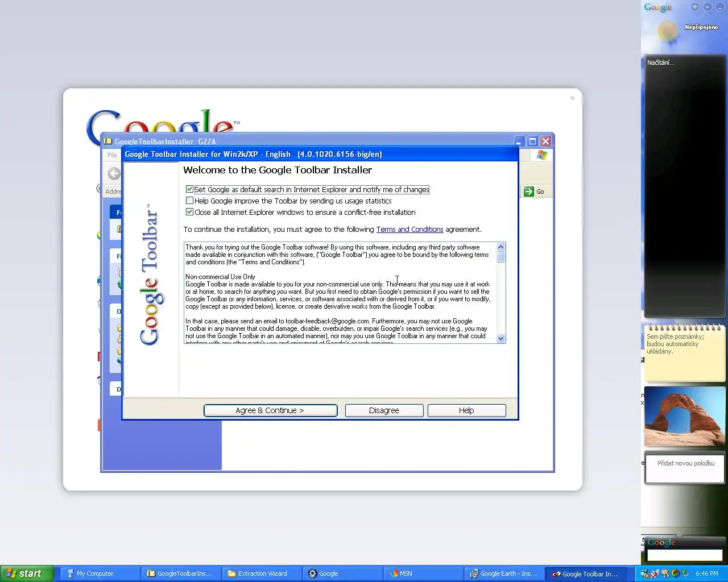Open the Google sidebar options dropdown arrow
This screenshot has height=582, width=728.
[708, 7]
